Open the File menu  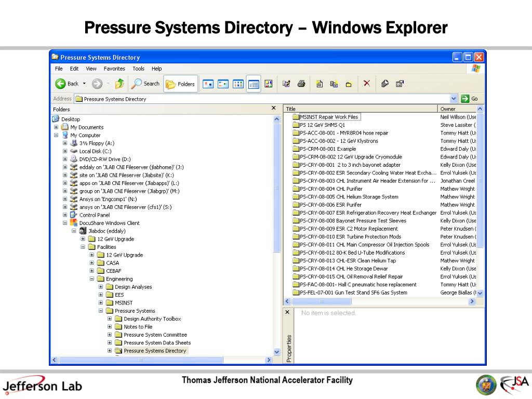pyautogui.click(x=59, y=69)
